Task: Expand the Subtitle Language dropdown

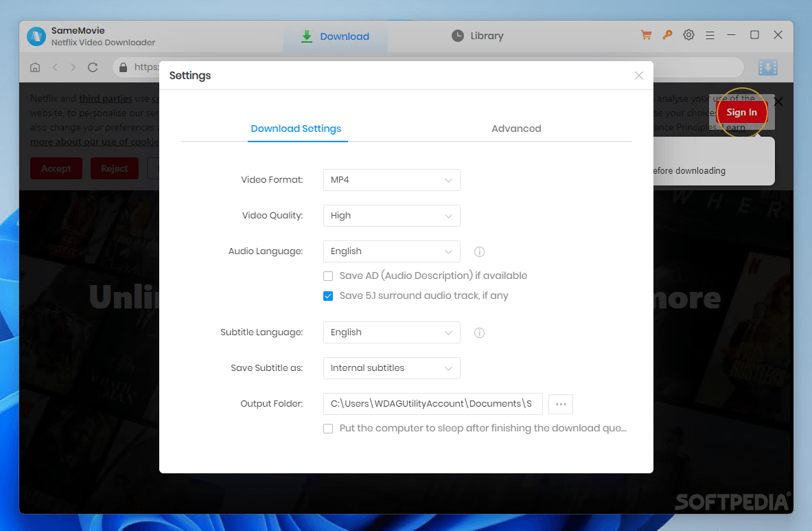Action: 391,332
